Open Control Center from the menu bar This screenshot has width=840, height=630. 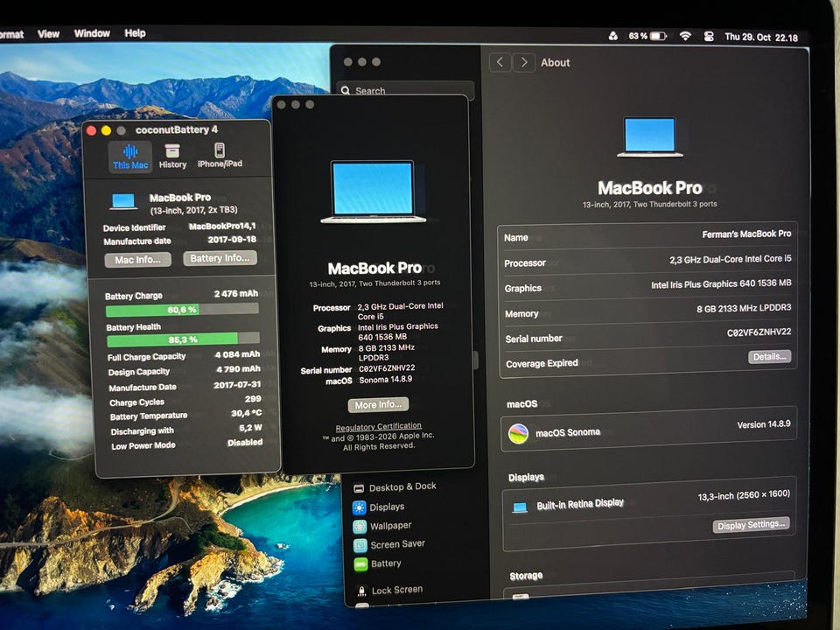click(708, 37)
